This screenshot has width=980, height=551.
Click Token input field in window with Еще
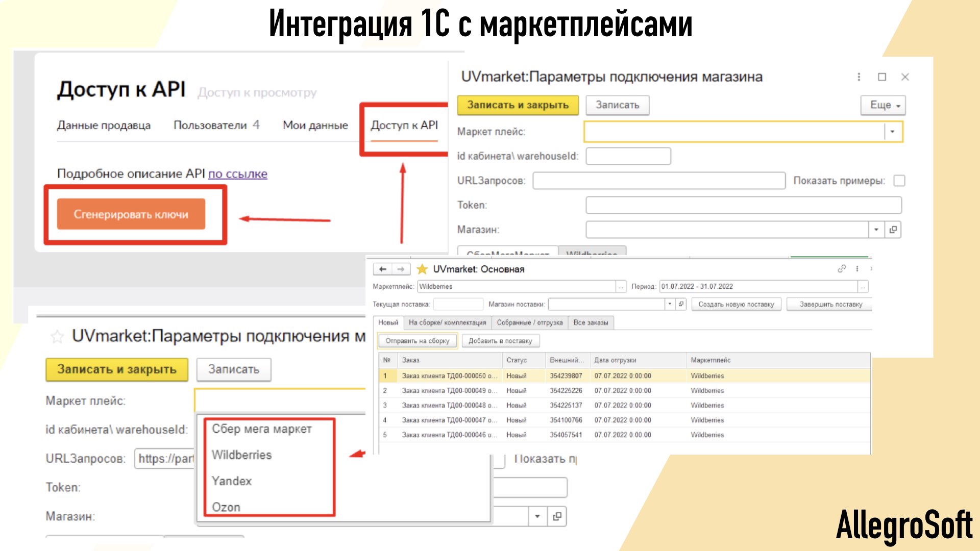[x=744, y=205]
